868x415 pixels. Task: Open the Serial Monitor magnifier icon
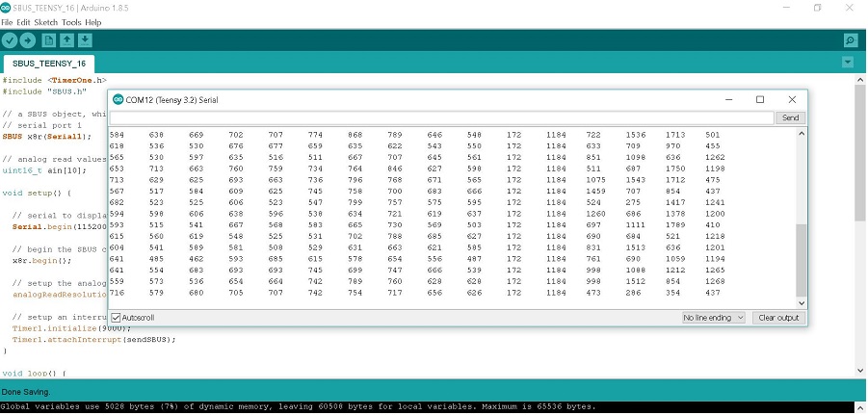tap(850, 40)
